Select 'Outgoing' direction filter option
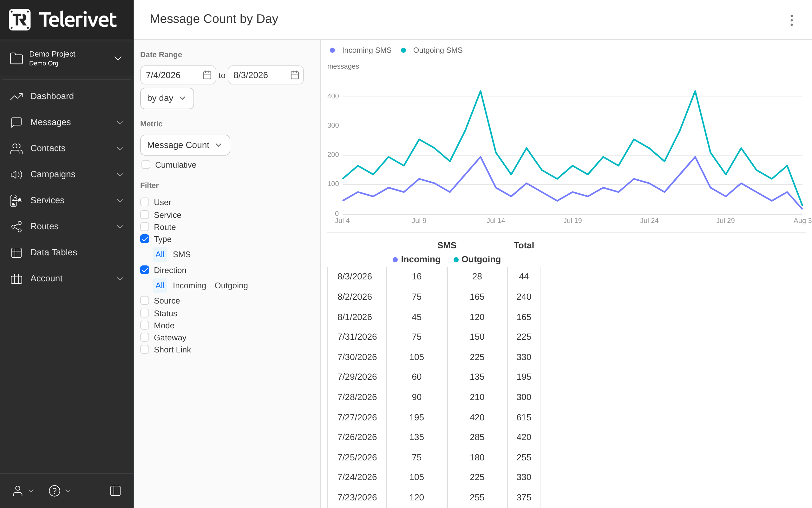This screenshot has width=812, height=508. click(x=231, y=285)
